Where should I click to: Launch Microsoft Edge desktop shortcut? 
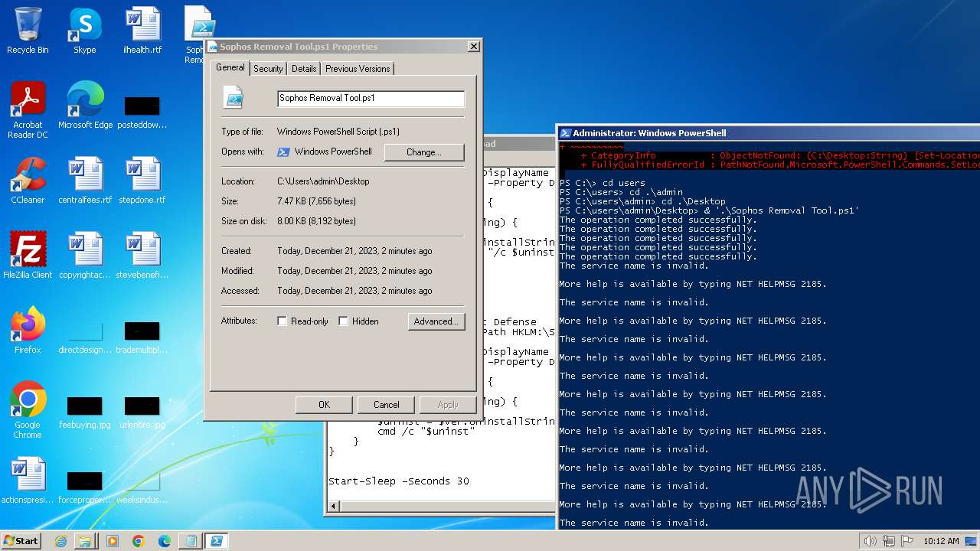(85, 106)
